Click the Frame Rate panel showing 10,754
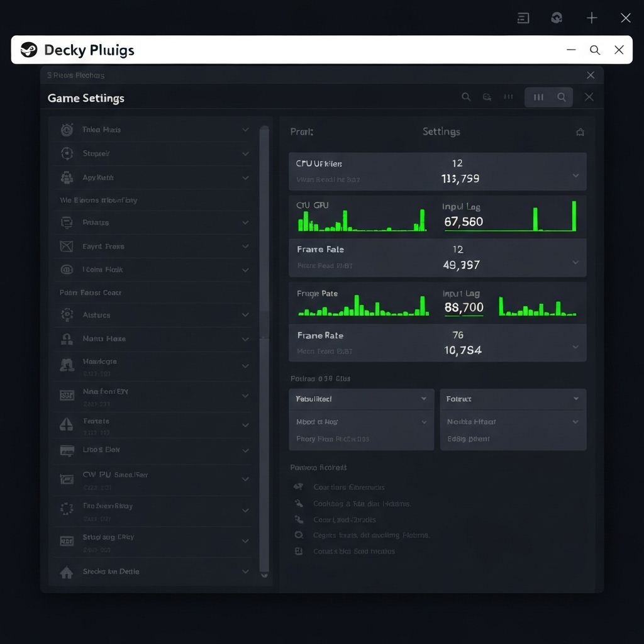Image resolution: width=644 pixels, height=644 pixels. coord(438,343)
